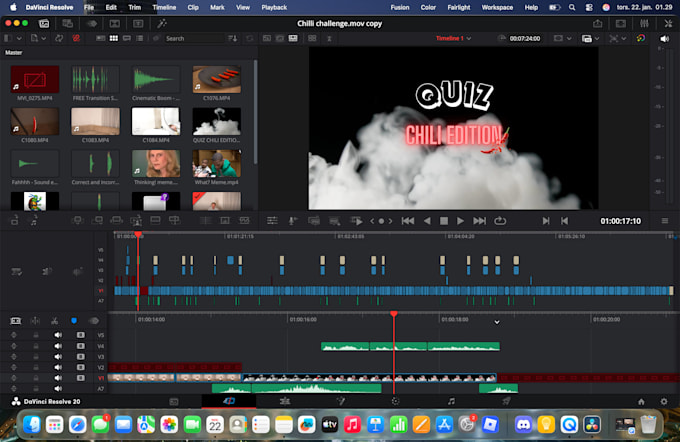The image size is (680, 442).
Task: Mute the viewer speaker icon
Action: pos(664,39)
